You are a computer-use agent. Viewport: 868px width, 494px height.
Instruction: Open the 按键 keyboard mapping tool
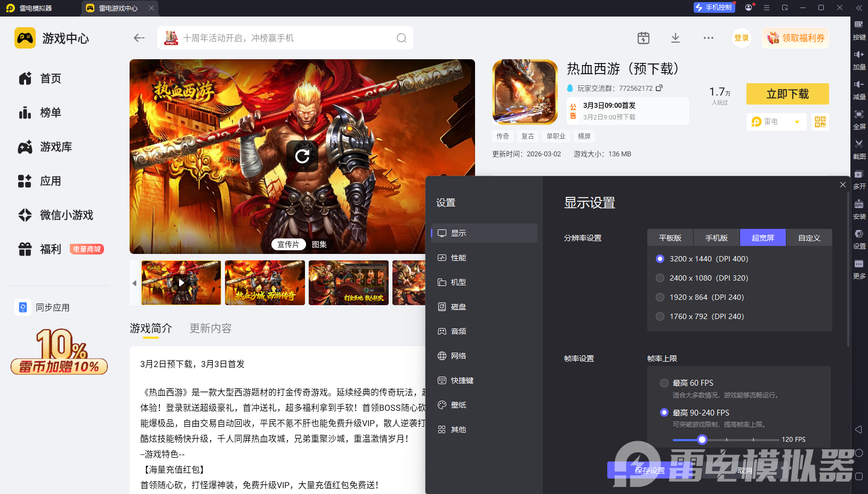point(859,30)
